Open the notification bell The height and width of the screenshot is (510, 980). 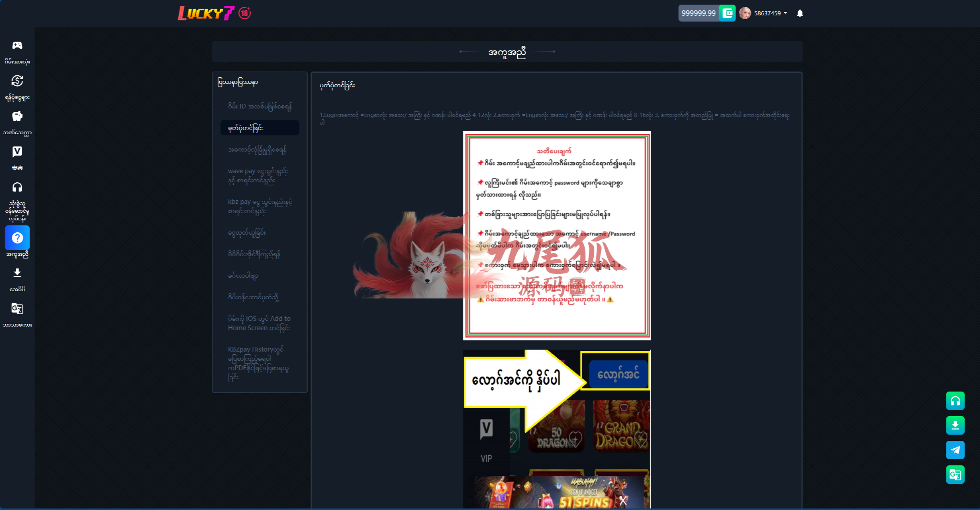(800, 13)
